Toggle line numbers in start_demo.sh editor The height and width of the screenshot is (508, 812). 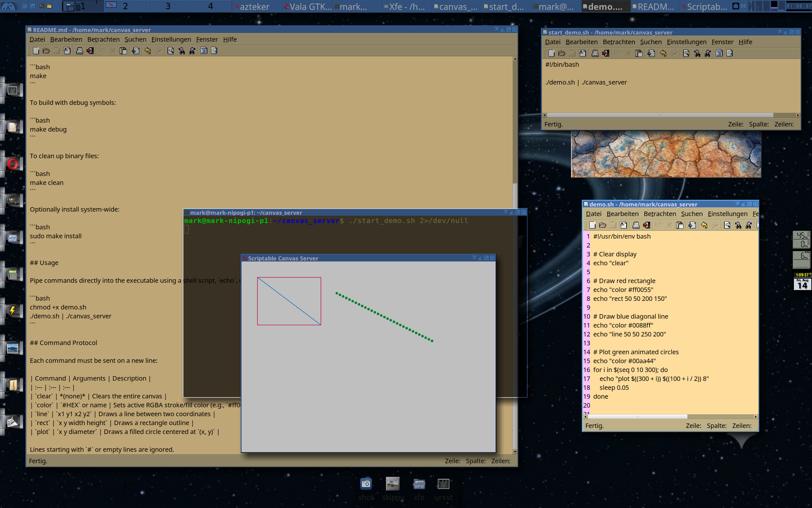click(x=729, y=53)
